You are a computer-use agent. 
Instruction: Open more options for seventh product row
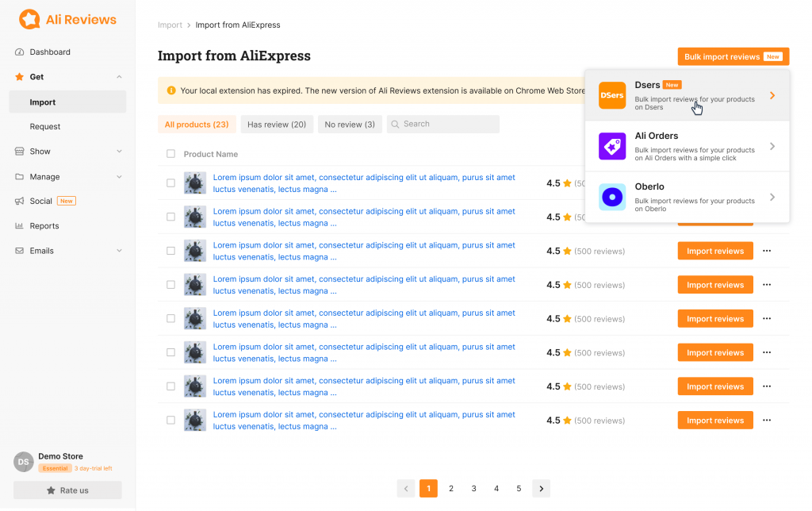[767, 386]
